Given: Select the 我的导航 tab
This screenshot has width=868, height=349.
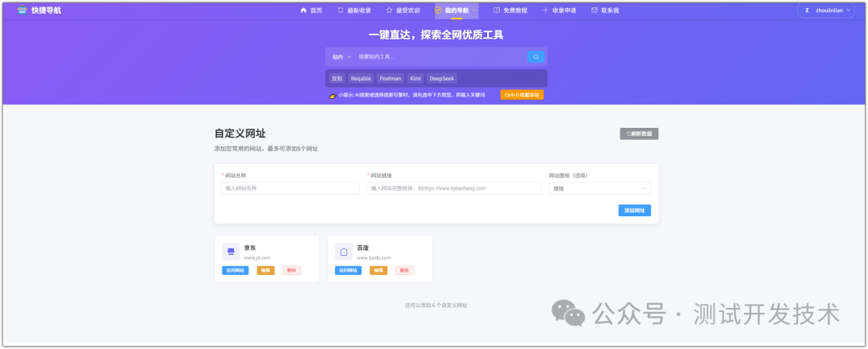Looking at the screenshot, I should [452, 10].
